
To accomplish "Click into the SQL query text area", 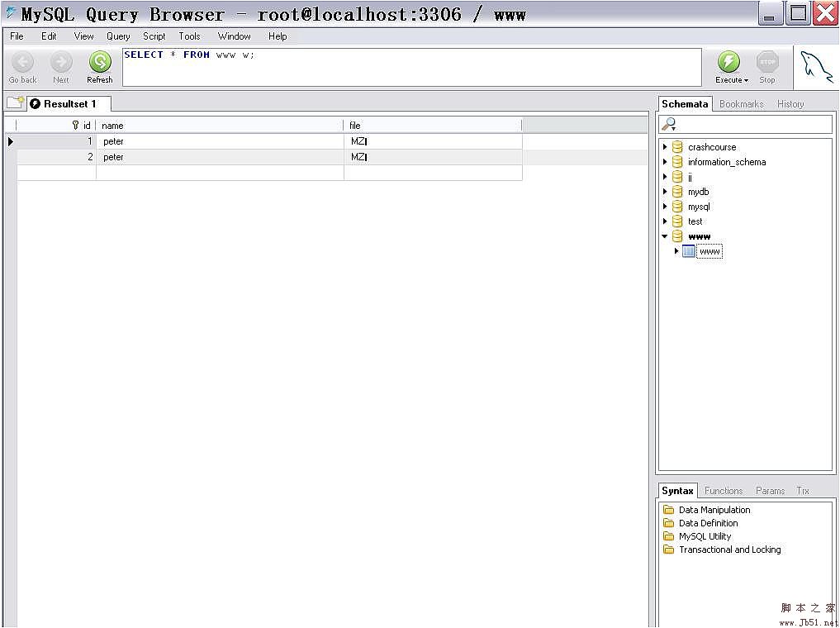I will (411, 68).
